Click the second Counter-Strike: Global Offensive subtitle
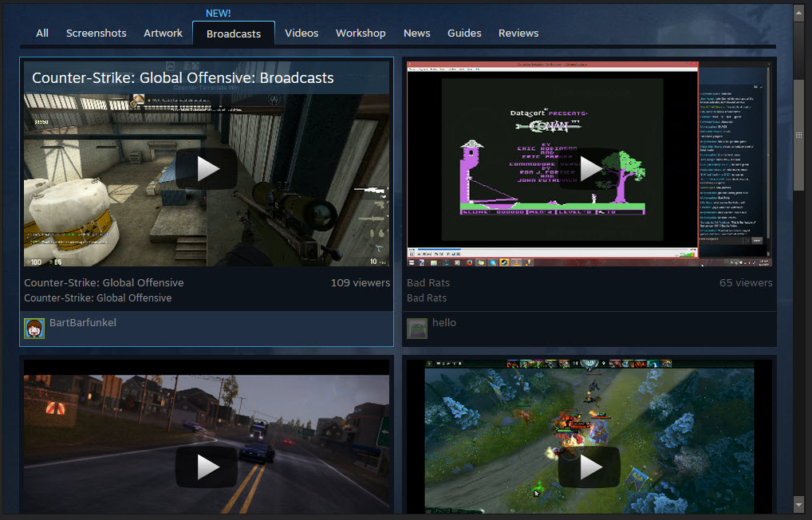This screenshot has height=520, width=812. [x=98, y=297]
